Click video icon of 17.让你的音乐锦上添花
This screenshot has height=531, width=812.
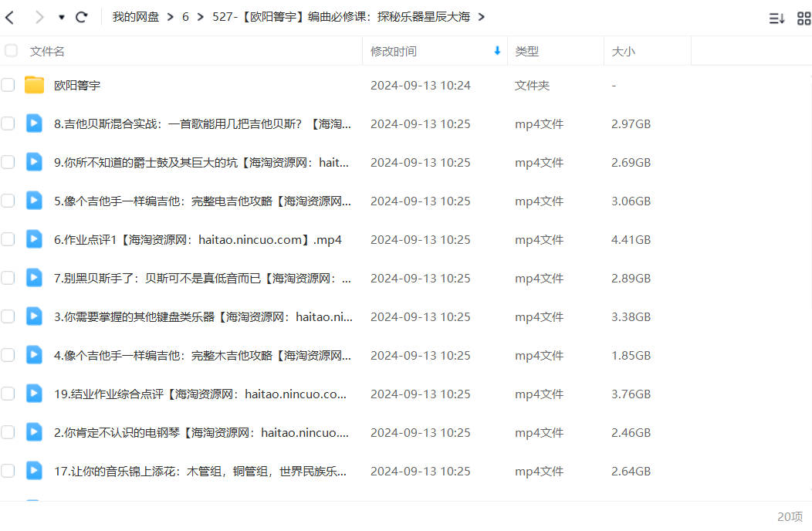pos(34,470)
